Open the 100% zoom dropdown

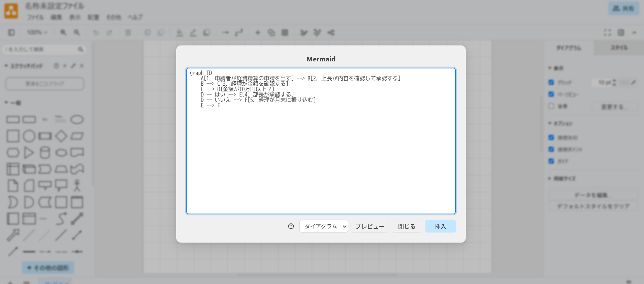pyautogui.click(x=37, y=33)
